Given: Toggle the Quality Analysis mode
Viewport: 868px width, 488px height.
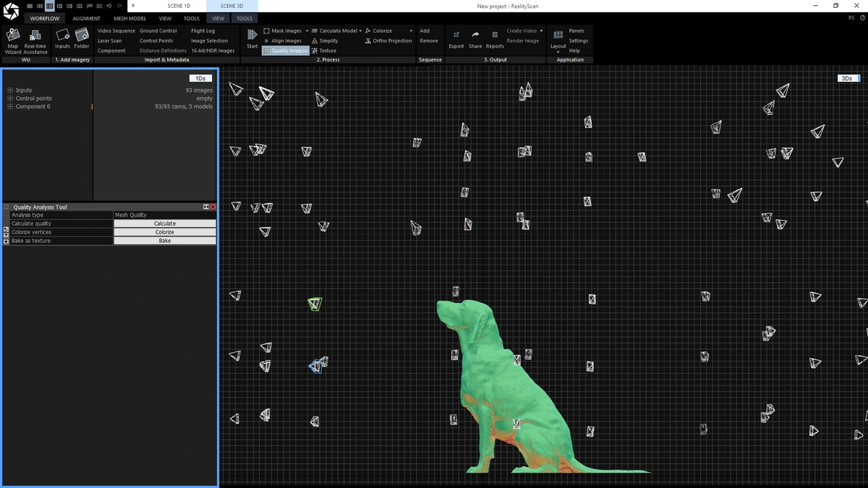Looking at the screenshot, I should point(286,50).
